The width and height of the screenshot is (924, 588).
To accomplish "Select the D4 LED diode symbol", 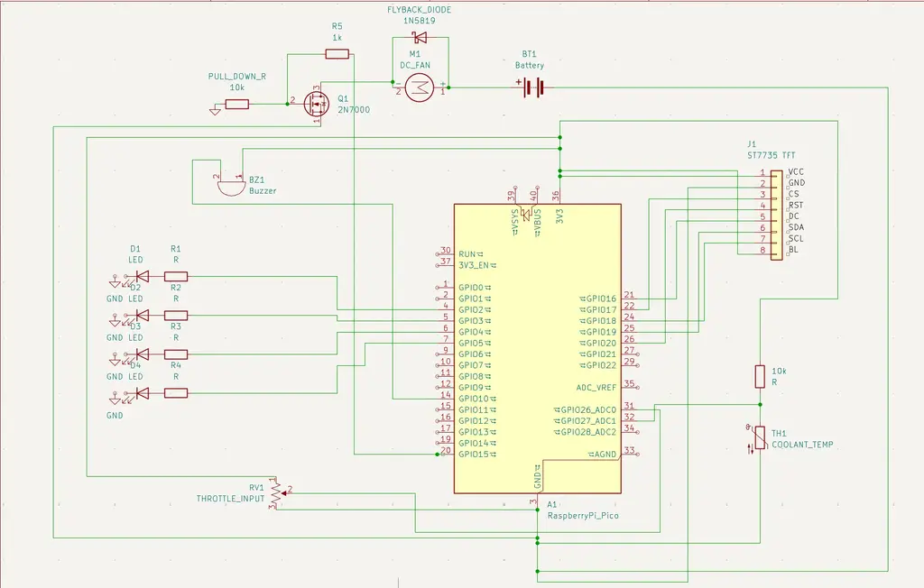I will pyautogui.click(x=142, y=393).
